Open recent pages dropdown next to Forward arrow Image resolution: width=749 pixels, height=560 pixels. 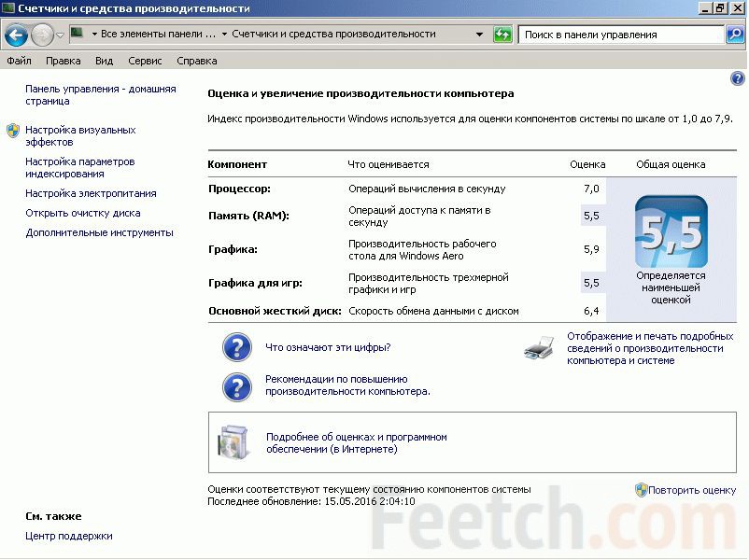pos(60,35)
